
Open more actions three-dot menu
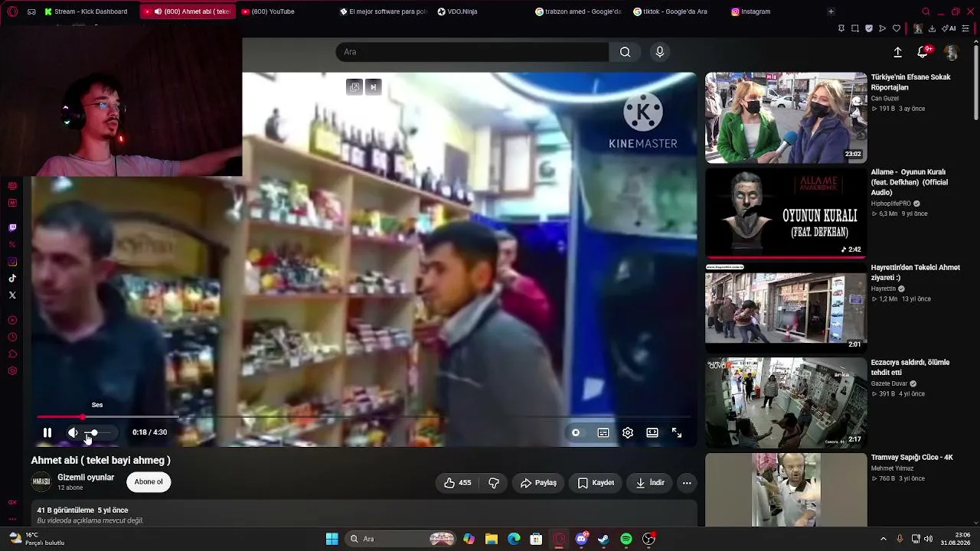pos(687,483)
